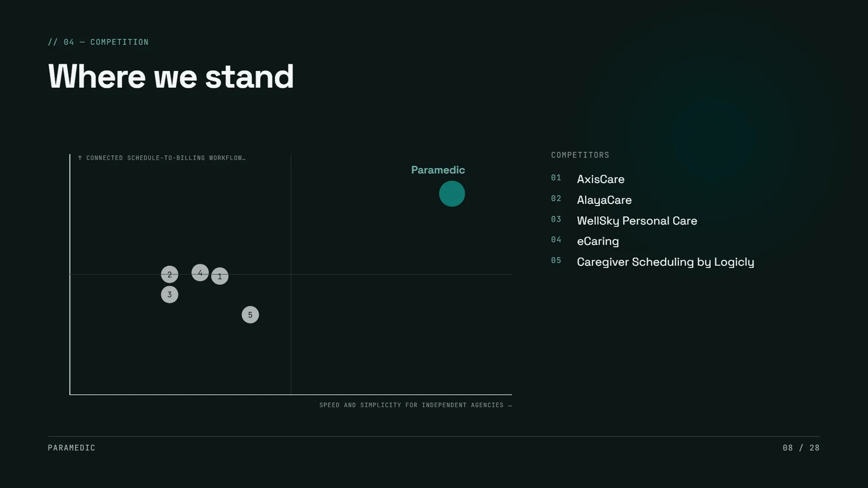Select 'AlayaCare' in competitor list
The height and width of the screenshot is (488, 868).
pyautogui.click(x=604, y=200)
